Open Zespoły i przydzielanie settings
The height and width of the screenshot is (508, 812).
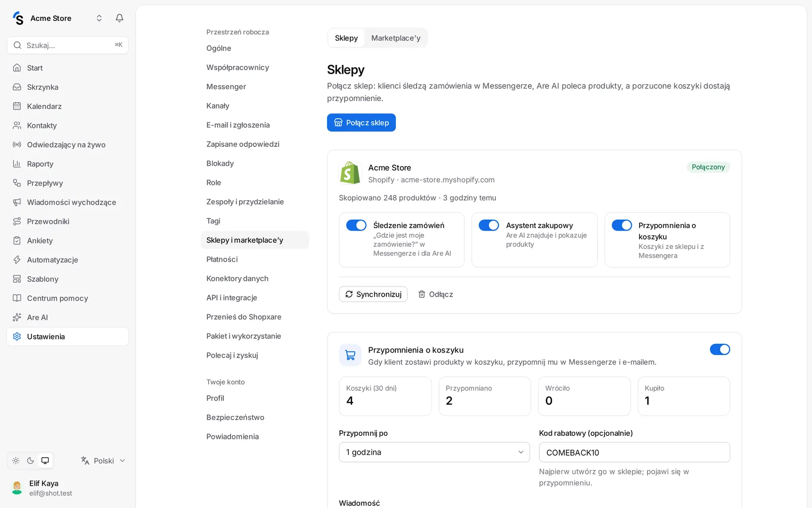click(x=254, y=202)
